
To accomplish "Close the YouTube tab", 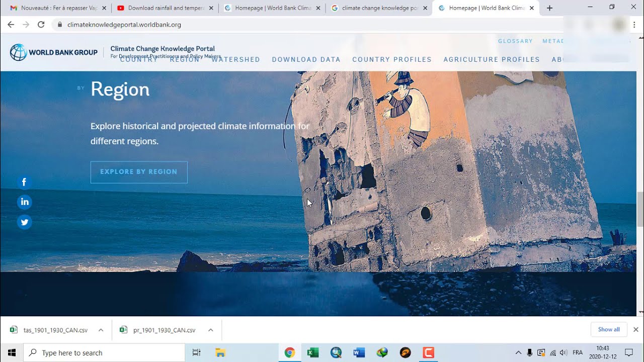I will [x=211, y=8].
